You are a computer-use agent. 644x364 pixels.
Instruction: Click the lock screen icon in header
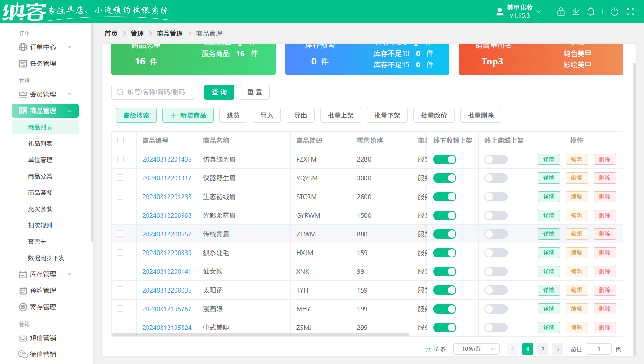click(561, 12)
